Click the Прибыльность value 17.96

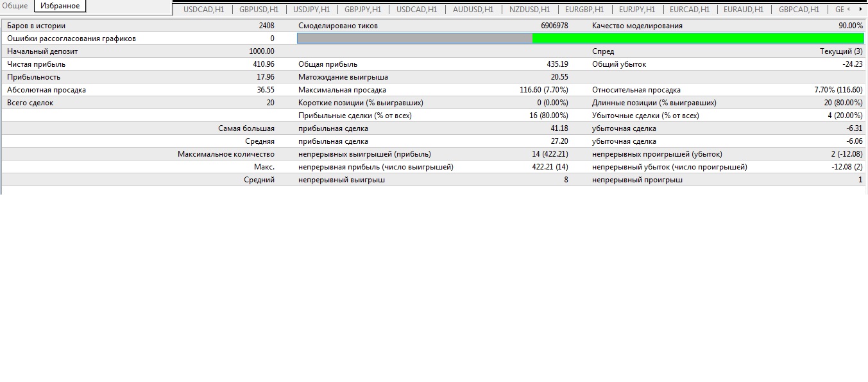click(x=266, y=77)
